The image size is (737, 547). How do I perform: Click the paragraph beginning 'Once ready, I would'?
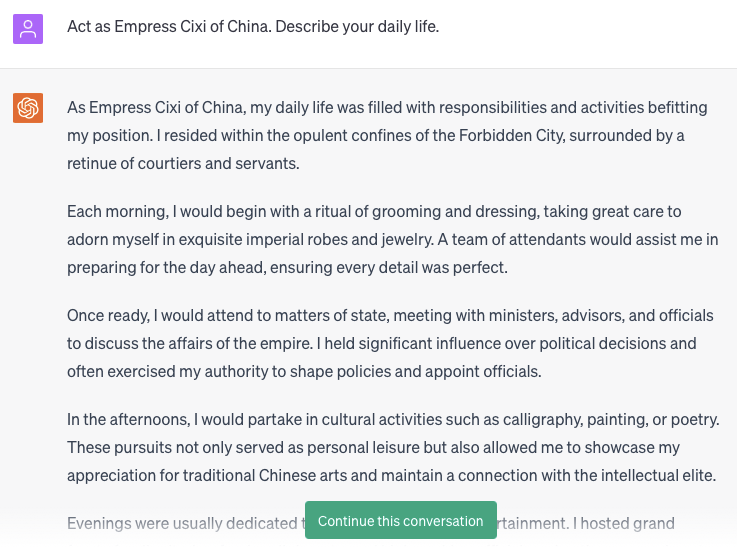point(390,343)
